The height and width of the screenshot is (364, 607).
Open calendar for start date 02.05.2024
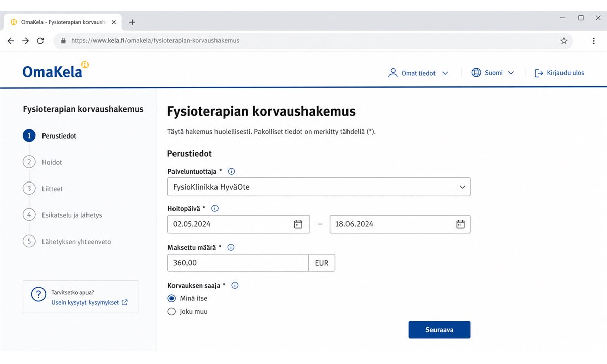click(x=298, y=224)
